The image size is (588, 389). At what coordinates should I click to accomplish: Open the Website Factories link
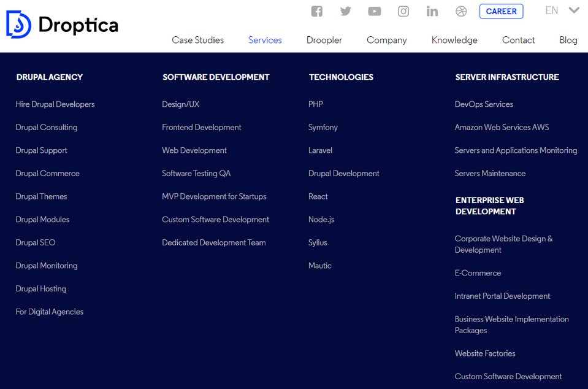(x=485, y=353)
